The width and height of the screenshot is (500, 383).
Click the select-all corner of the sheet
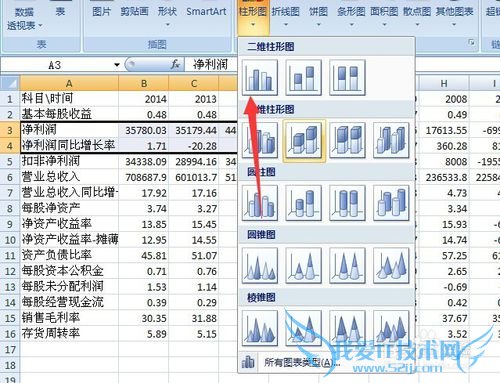pyautogui.click(x=10, y=83)
